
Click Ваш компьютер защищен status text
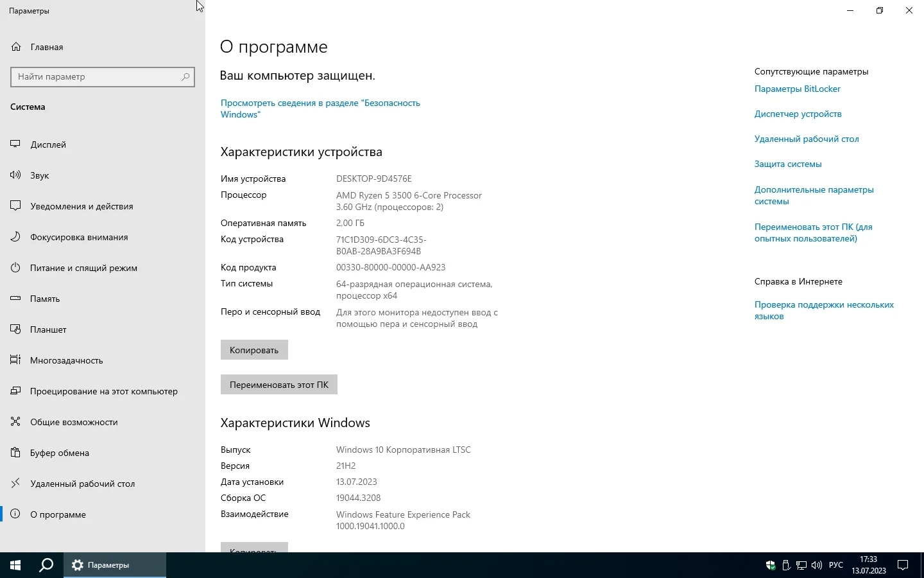click(298, 76)
